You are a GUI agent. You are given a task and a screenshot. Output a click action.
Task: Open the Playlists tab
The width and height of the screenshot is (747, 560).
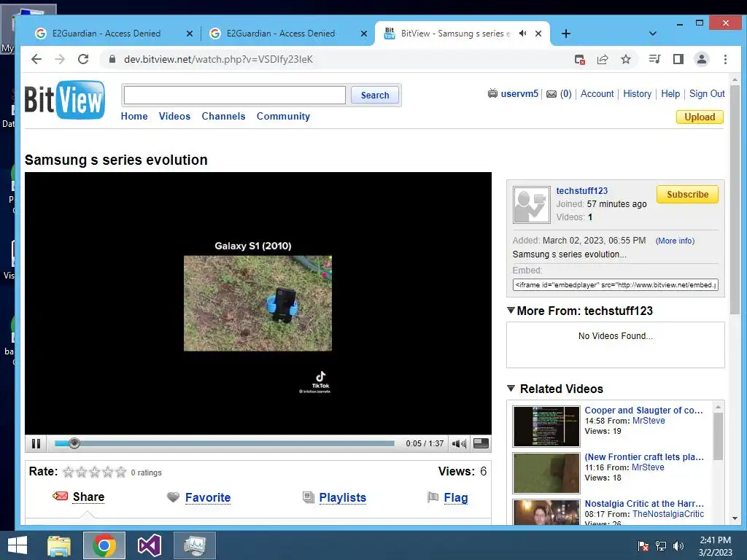343,497
